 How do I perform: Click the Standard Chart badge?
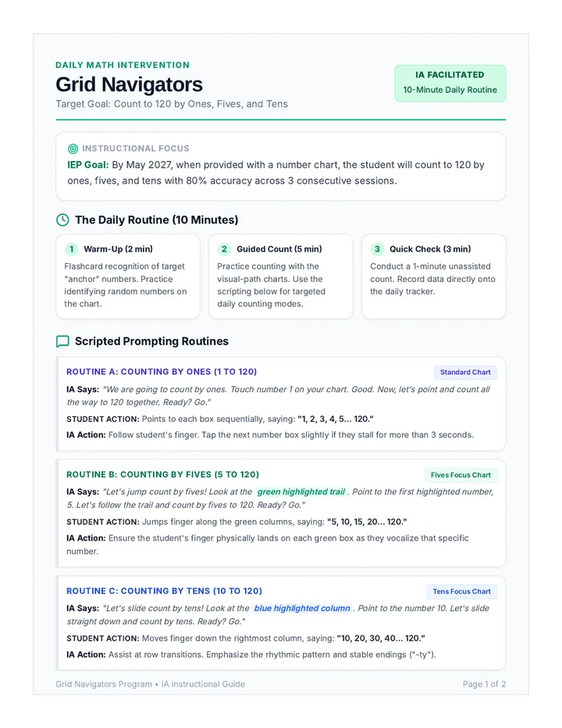pyautogui.click(x=465, y=373)
